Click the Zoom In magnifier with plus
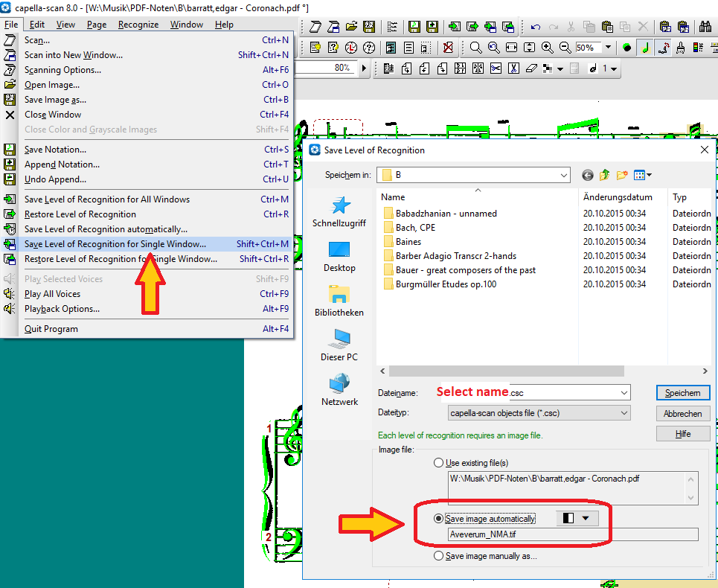Viewport: 718px width, 588px height. click(x=547, y=47)
